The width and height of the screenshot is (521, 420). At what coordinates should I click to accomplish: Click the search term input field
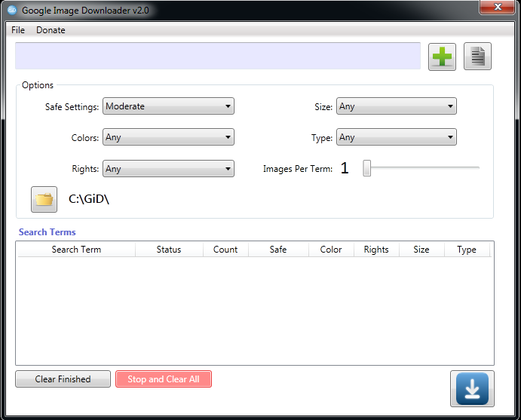click(218, 56)
